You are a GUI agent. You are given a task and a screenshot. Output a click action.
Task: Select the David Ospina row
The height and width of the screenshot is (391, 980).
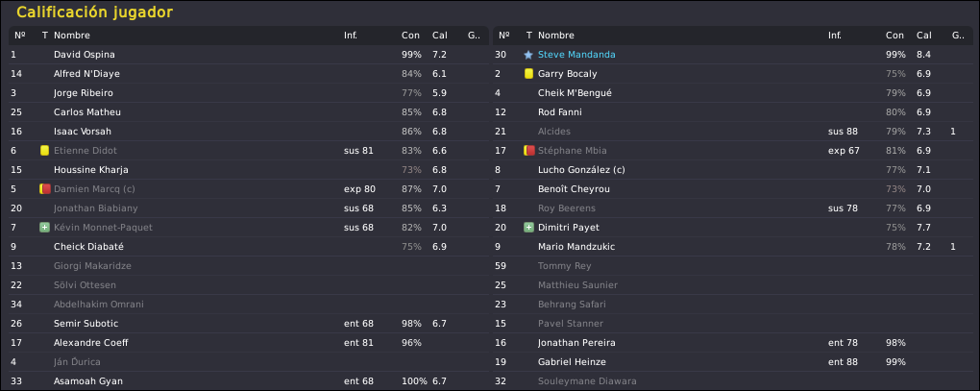coord(248,55)
